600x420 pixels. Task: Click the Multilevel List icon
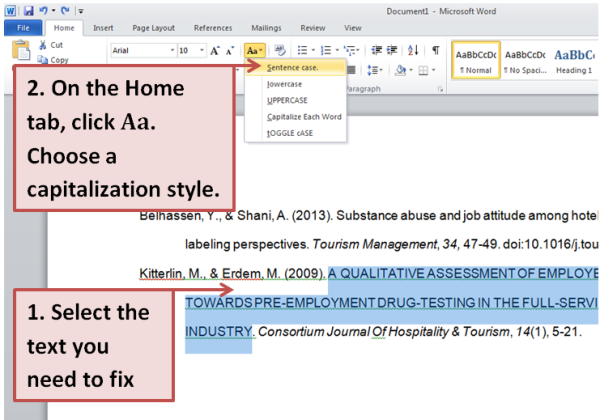(351, 50)
